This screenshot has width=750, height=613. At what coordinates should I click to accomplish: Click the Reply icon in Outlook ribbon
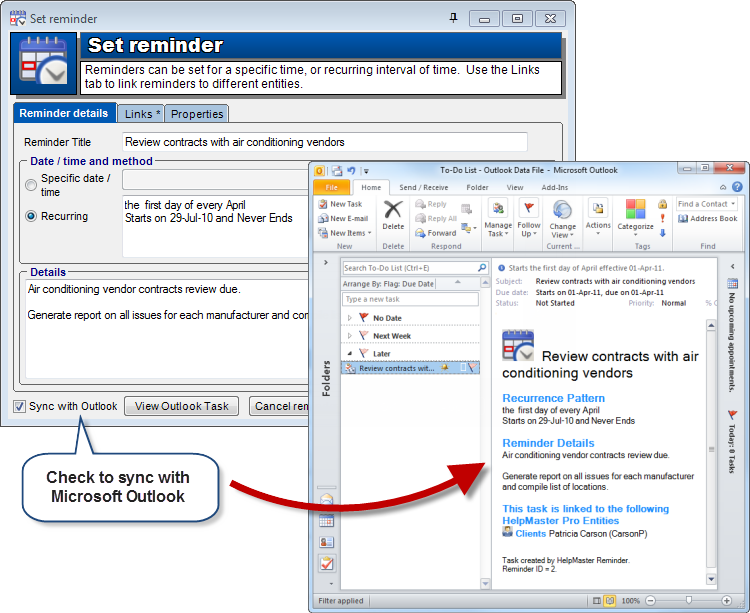click(420, 204)
